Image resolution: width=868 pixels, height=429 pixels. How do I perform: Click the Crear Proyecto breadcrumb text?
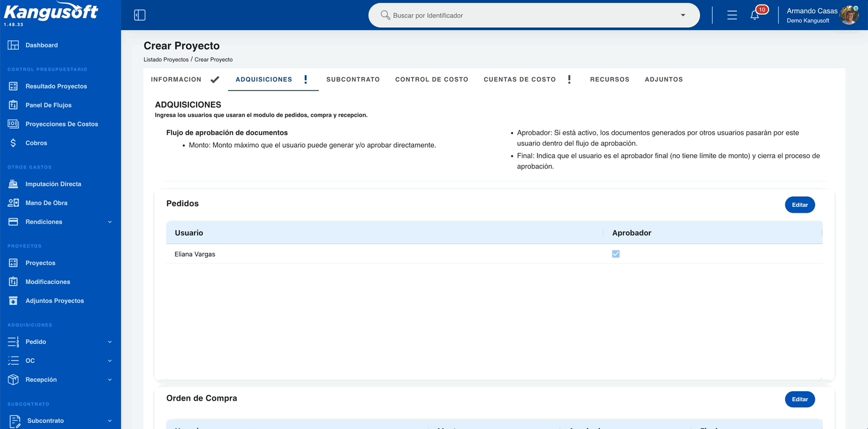tap(214, 60)
